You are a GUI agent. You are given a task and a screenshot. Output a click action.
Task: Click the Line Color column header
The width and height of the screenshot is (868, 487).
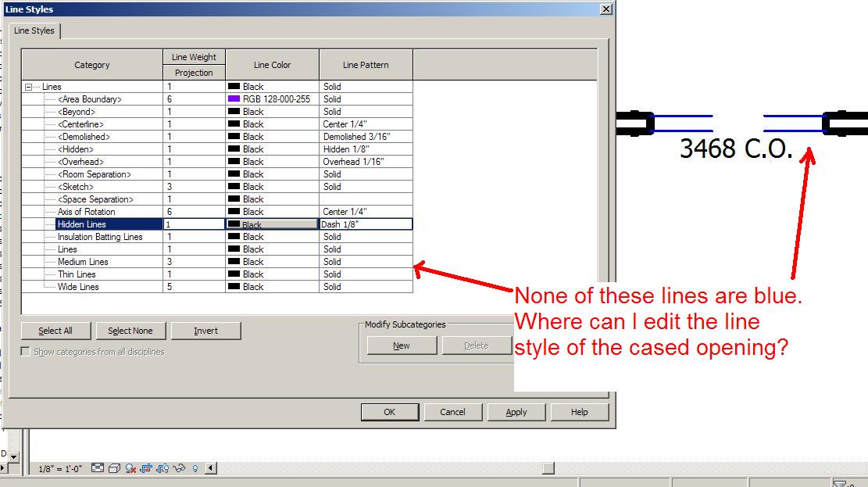coord(273,65)
